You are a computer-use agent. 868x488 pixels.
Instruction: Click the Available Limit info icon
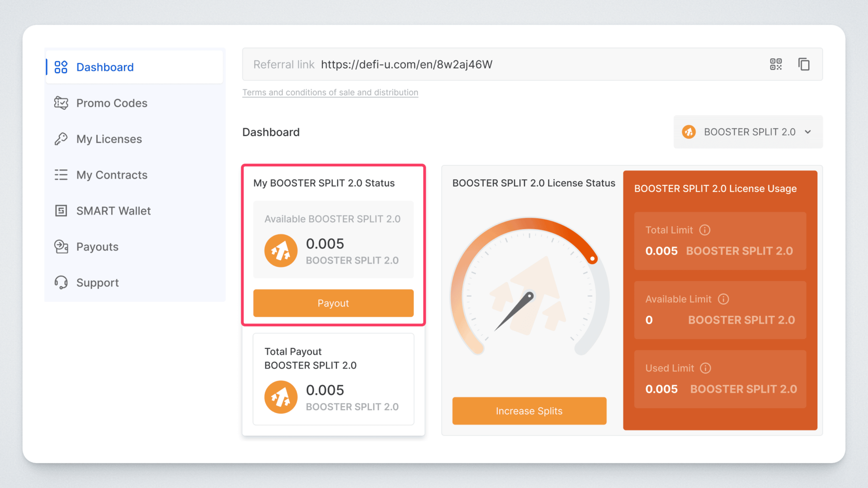tap(723, 299)
